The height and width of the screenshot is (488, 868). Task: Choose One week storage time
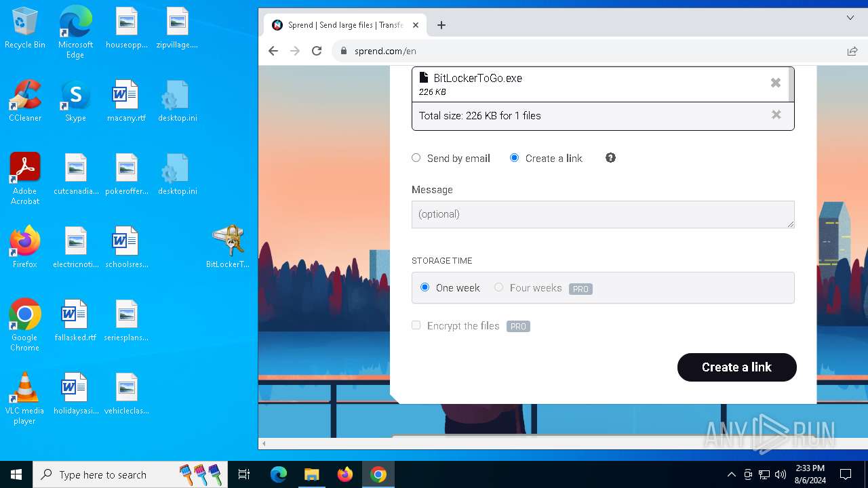point(425,287)
